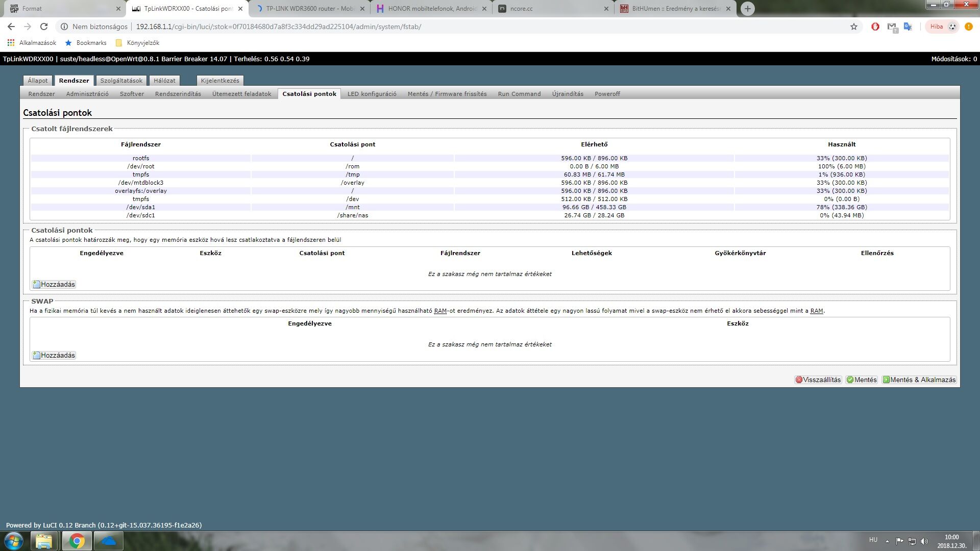980x551 pixels.
Task: Open the Könyvjelzők bookmarks folder
Action: click(x=138, y=43)
